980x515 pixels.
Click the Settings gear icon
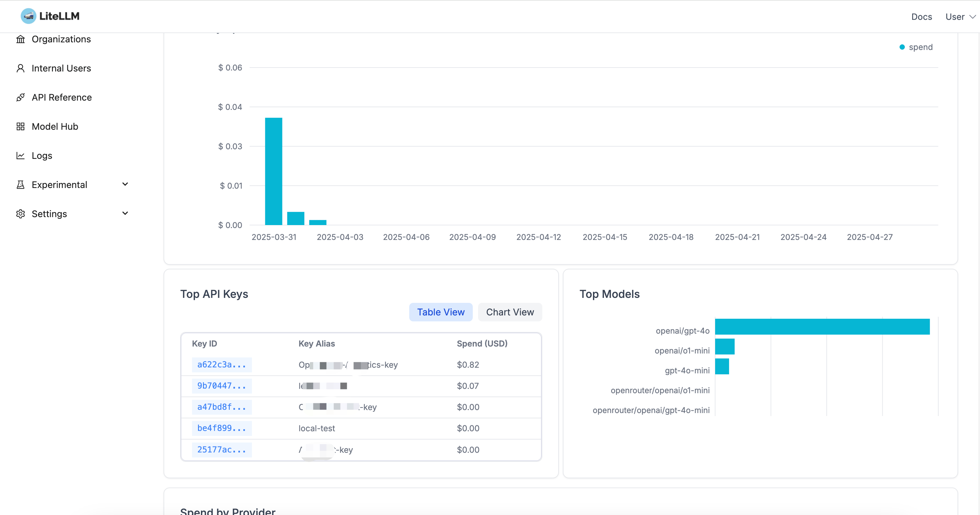click(x=21, y=214)
